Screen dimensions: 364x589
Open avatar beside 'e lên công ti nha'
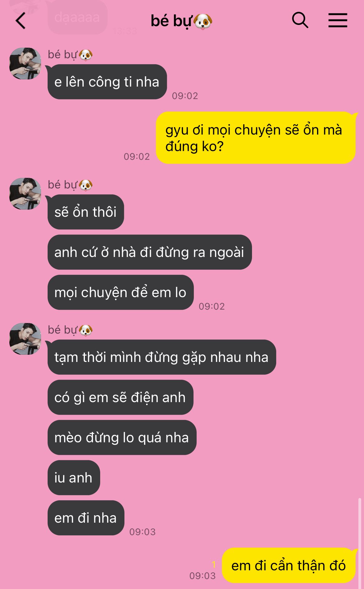25,64
